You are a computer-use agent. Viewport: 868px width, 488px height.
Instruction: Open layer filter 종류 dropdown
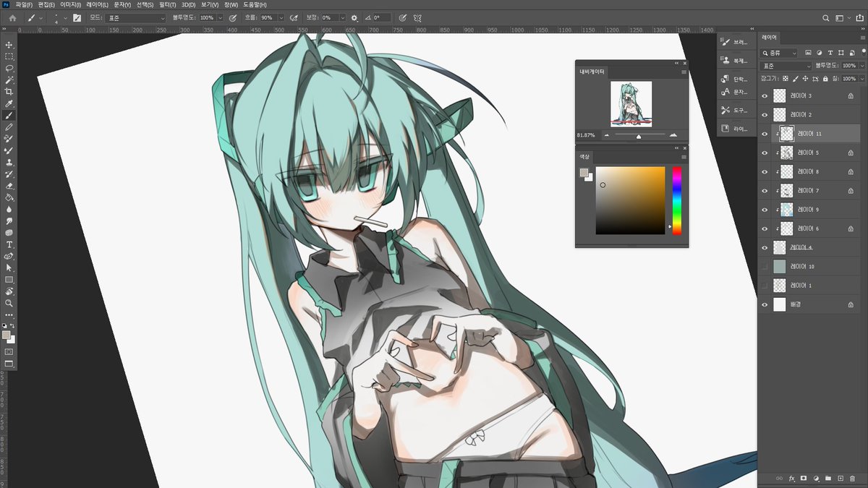click(x=779, y=53)
